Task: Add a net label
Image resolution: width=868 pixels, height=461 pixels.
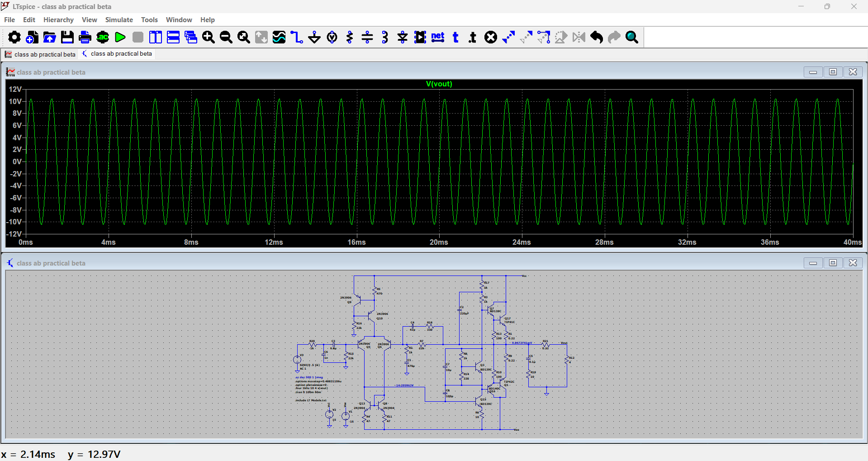Action: (x=438, y=37)
